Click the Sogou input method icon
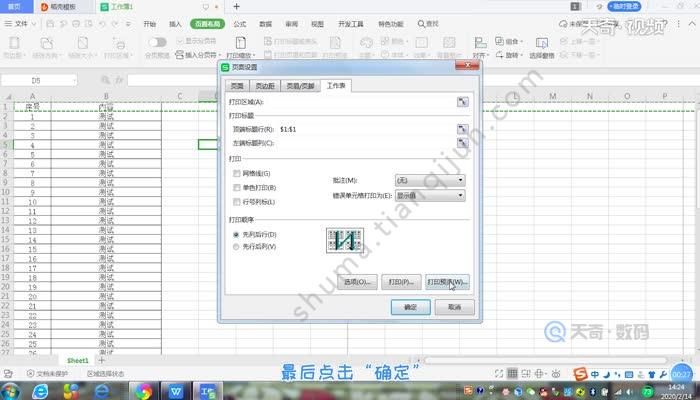Image resolution: width=700 pixels, height=400 pixels. click(x=580, y=374)
